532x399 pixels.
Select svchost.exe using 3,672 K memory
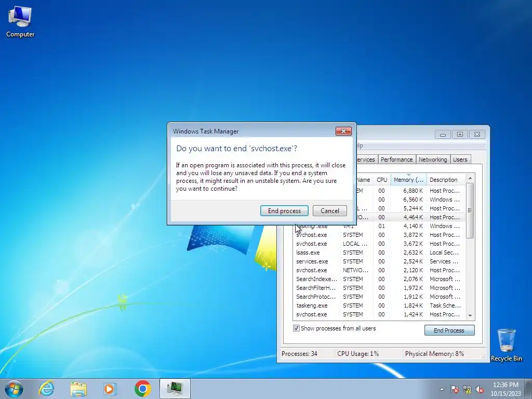(379, 244)
